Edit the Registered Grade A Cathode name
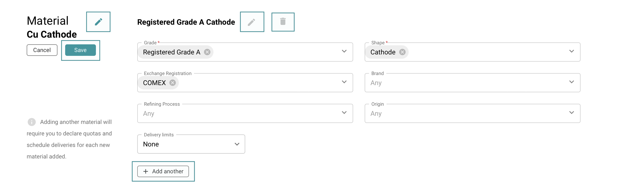The image size is (644, 186). tap(252, 22)
